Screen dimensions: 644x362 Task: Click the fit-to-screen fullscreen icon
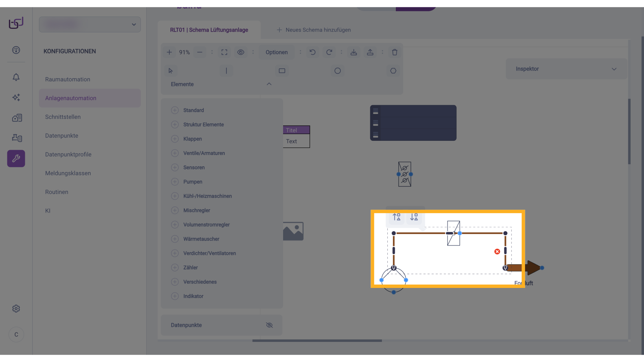pyautogui.click(x=224, y=52)
